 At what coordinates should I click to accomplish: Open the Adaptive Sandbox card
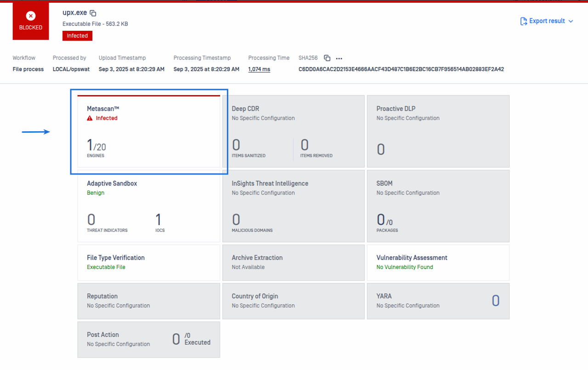(148, 206)
